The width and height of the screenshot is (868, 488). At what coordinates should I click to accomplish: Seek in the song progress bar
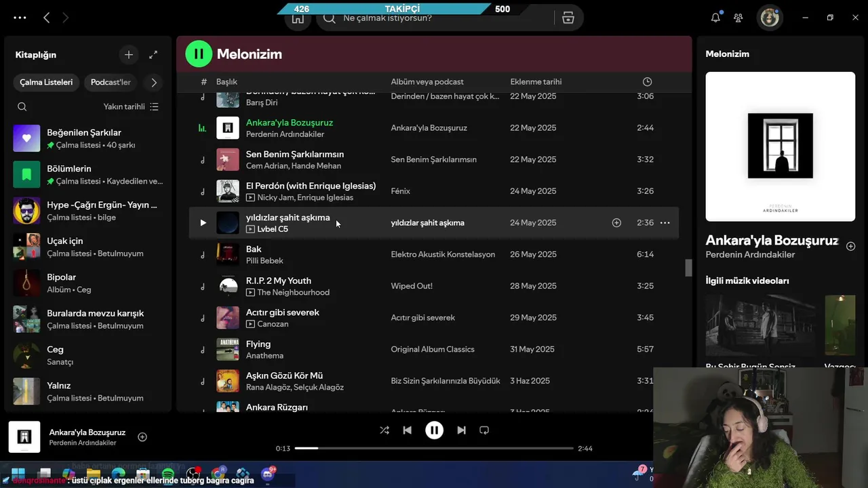(x=434, y=448)
